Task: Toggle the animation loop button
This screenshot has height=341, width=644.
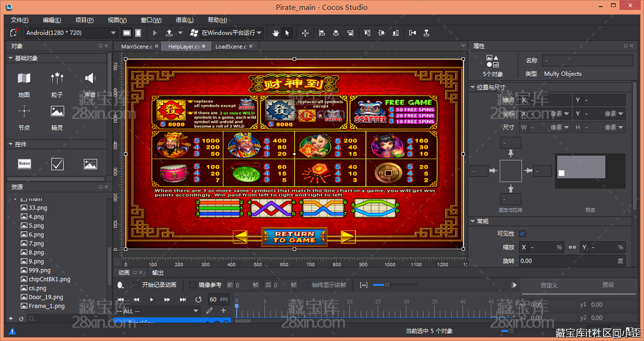Action: [198, 299]
